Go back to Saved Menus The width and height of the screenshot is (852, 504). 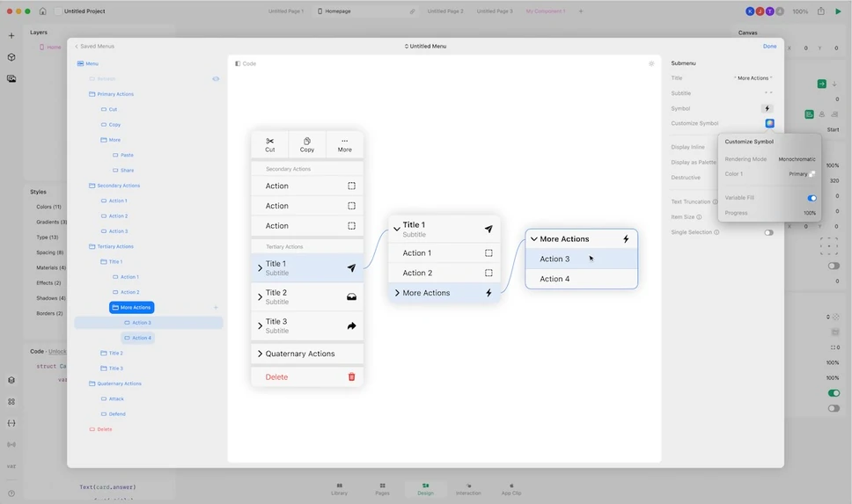(94, 46)
